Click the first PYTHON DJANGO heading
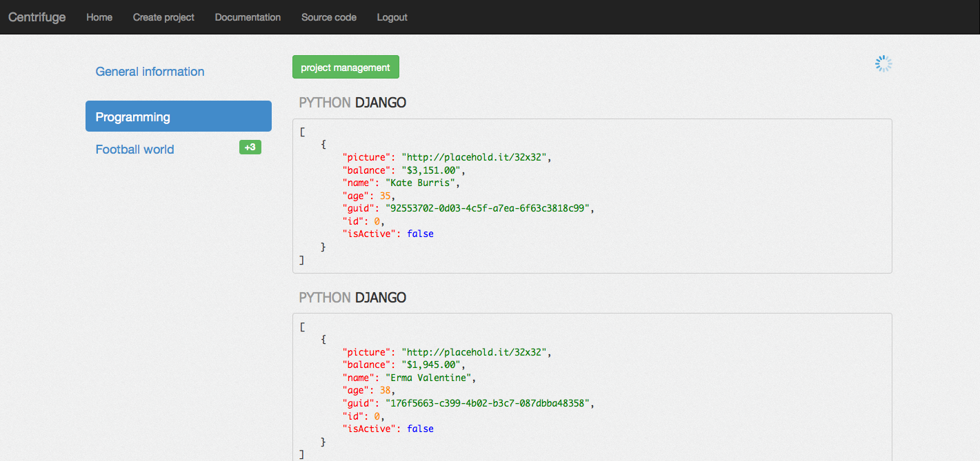The image size is (980, 461). (352, 103)
